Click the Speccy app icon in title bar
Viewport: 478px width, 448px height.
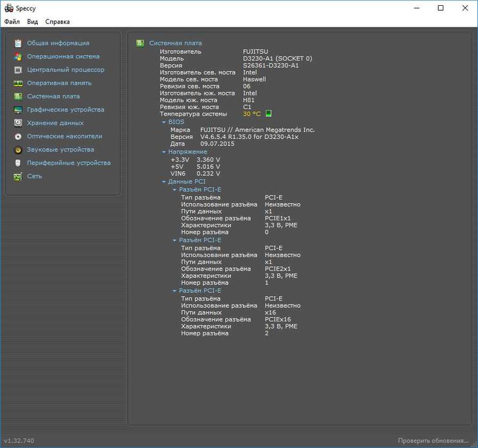9,8
